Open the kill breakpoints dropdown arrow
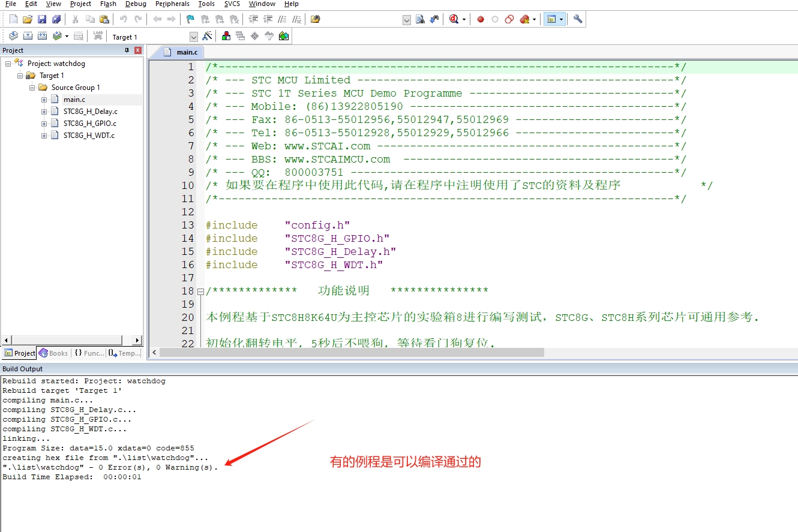The width and height of the screenshot is (798, 532). click(534, 19)
